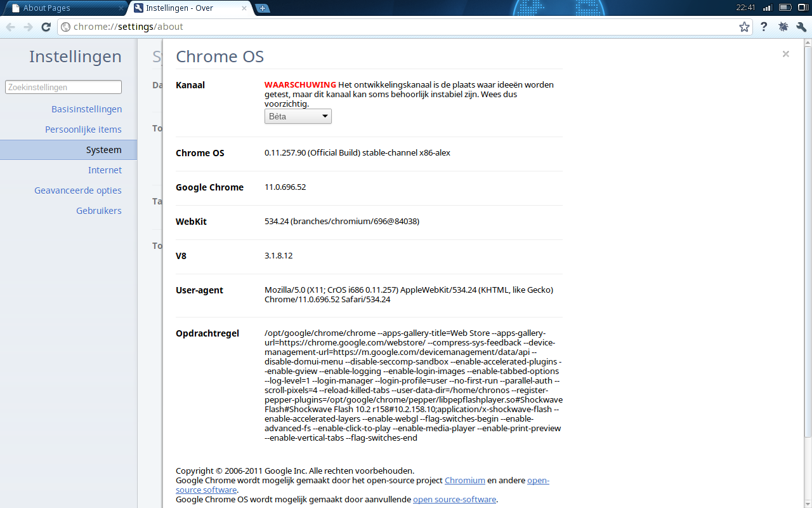Click the Chrome OS version 0.11.257.90 text

[357, 153]
